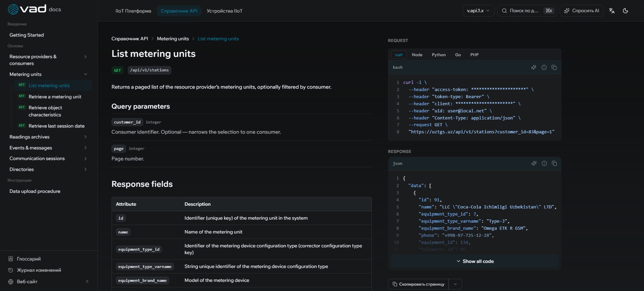Image resolution: width=644 pixels, height=291 pixels.
Task: Switch request example to PHP
Action: coord(475,55)
